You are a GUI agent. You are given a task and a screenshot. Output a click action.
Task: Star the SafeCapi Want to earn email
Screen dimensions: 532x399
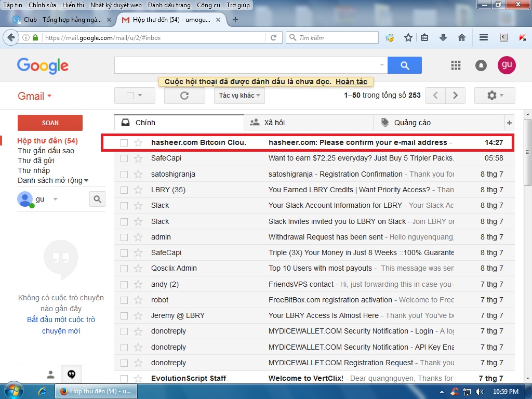pyautogui.click(x=138, y=158)
